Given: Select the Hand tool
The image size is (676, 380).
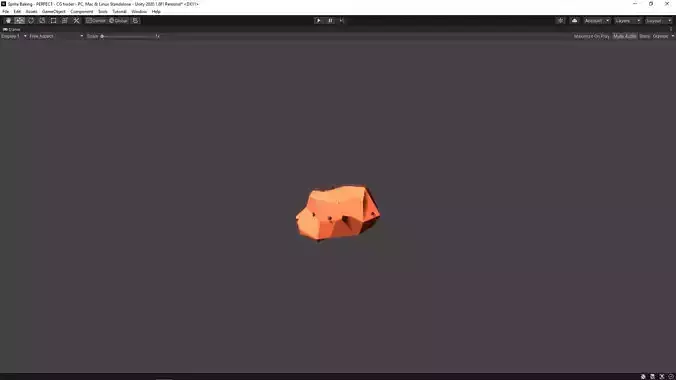Looking at the screenshot, I should pyautogui.click(x=8, y=21).
